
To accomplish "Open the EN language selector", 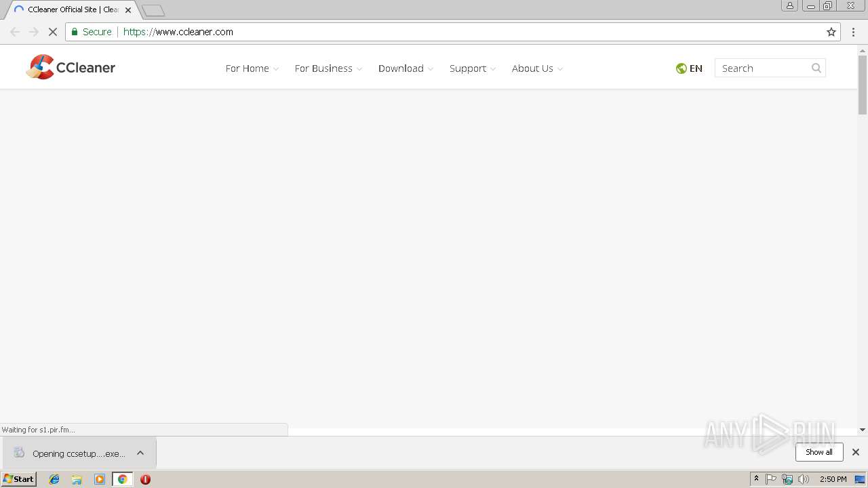I will (690, 68).
